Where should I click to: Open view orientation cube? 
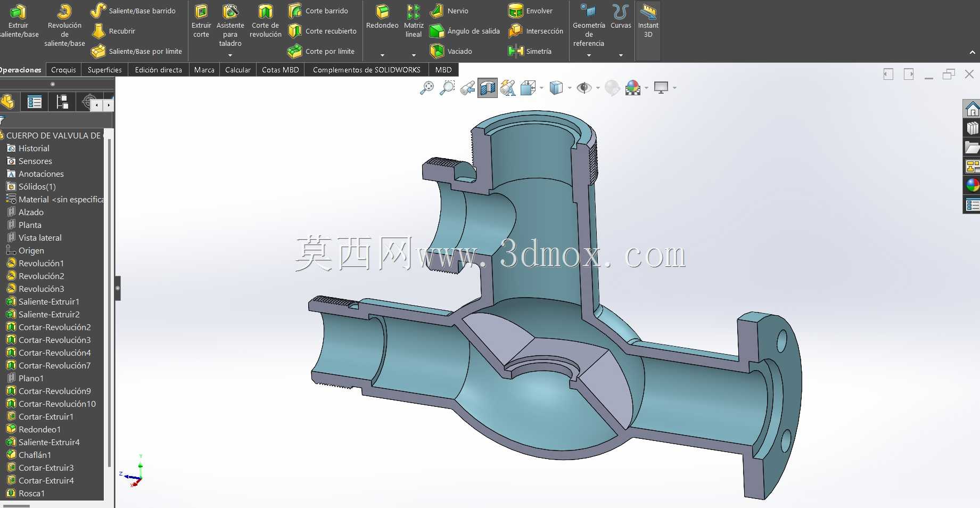528,88
